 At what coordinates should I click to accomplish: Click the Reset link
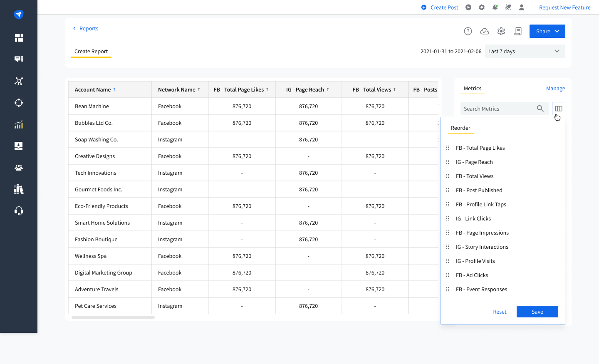tap(500, 312)
